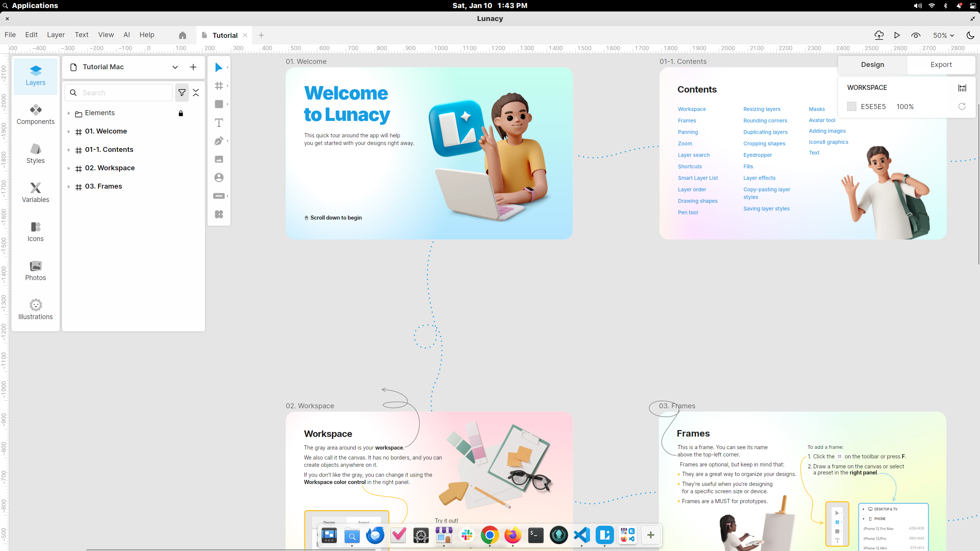Unlock the Elements layer
The height and width of the screenshot is (551, 980).
180,113
